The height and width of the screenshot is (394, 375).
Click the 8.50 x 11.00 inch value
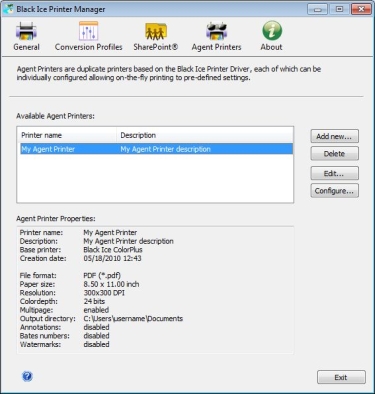click(x=111, y=284)
